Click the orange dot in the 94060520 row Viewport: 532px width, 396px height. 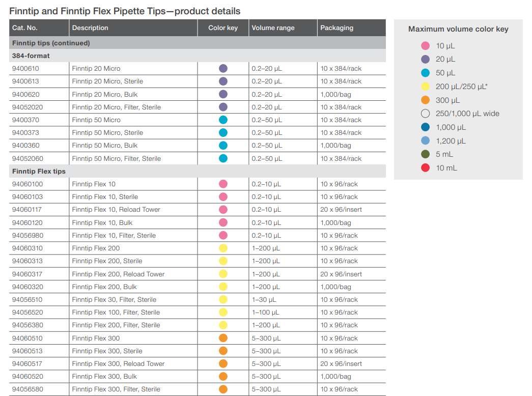[x=223, y=377]
